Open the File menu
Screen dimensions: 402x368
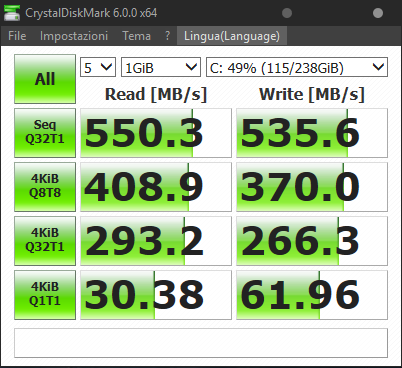pos(17,36)
